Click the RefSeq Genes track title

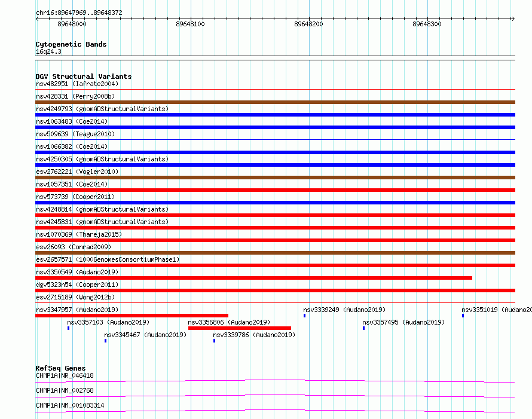(x=60, y=368)
